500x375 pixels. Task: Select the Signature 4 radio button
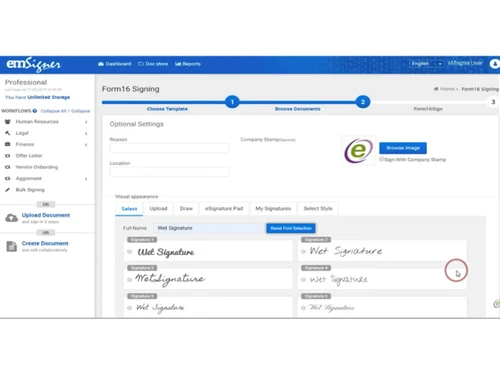(x=303, y=280)
